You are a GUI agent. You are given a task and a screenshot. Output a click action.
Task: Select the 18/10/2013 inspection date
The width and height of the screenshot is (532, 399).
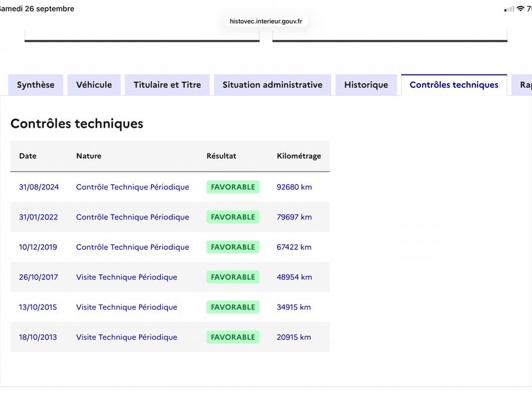click(38, 337)
